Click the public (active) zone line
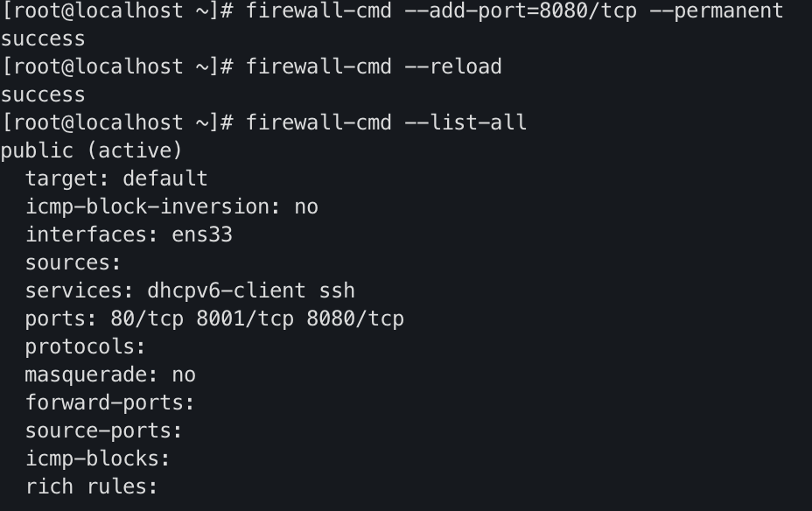 click(x=92, y=150)
